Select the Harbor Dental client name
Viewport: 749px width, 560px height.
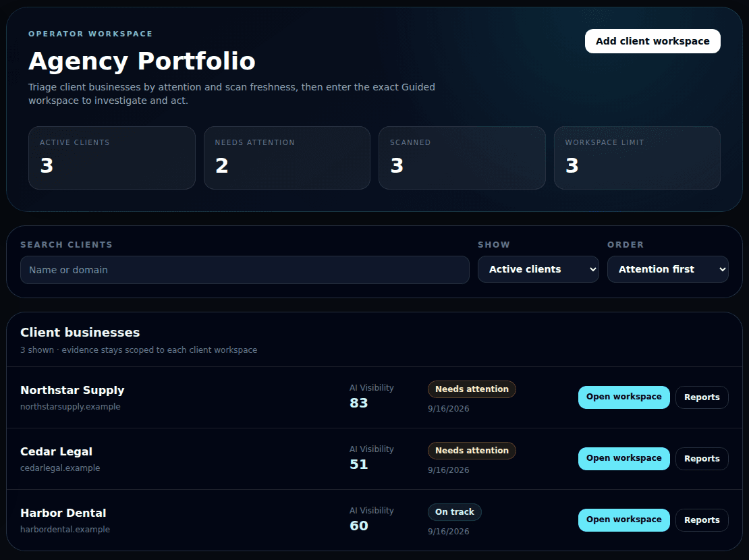63,513
